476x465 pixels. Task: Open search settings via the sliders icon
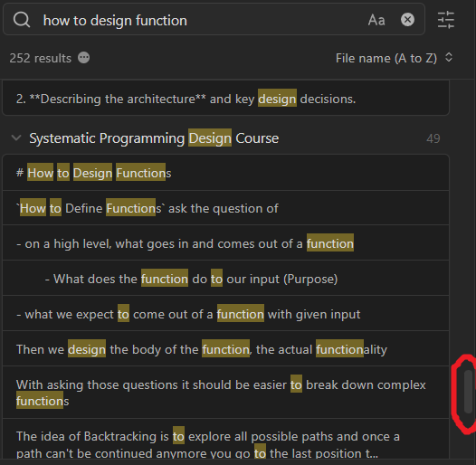(446, 20)
